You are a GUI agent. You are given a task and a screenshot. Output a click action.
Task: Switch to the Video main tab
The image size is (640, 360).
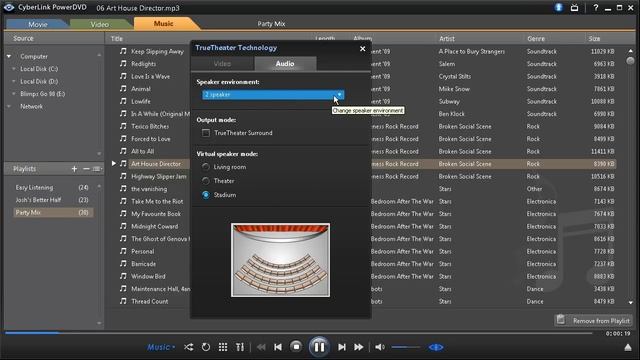pos(100,24)
